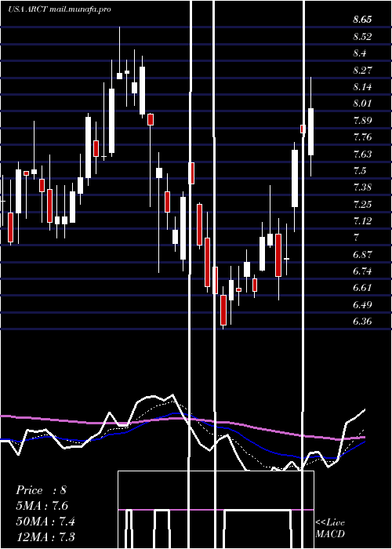
Task: Click the latest white candle near 8.01
Action: (x=310, y=132)
